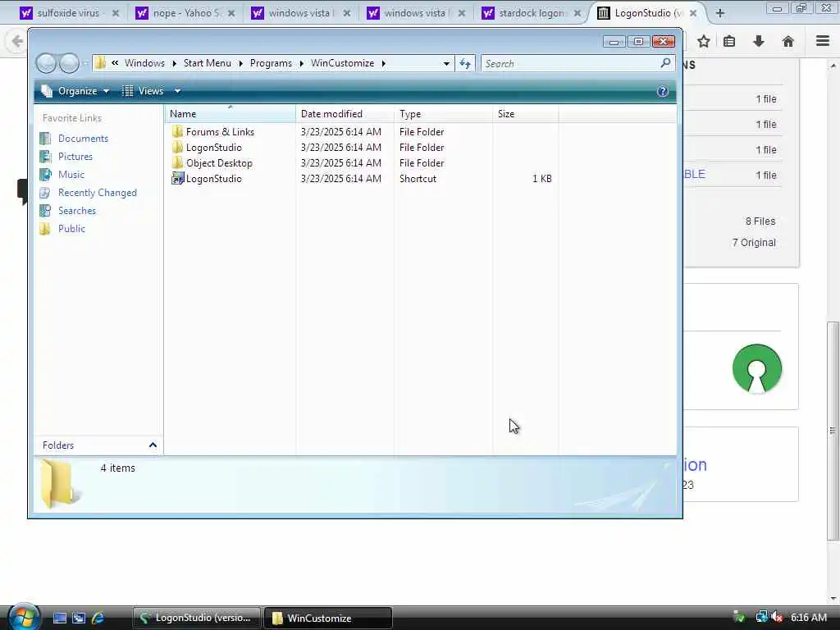This screenshot has height=630, width=840.
Task: Expand the arrow after the Windows breadcrumb
Action: point(174,64)
